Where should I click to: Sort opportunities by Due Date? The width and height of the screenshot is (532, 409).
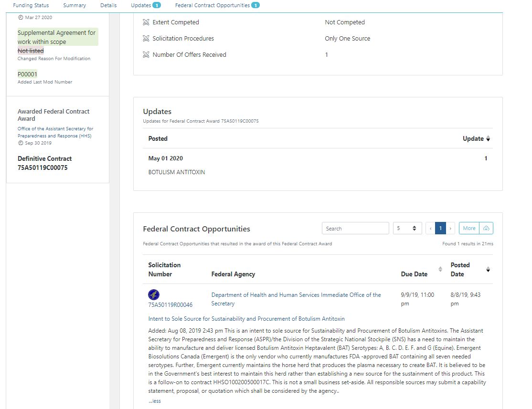440,270
